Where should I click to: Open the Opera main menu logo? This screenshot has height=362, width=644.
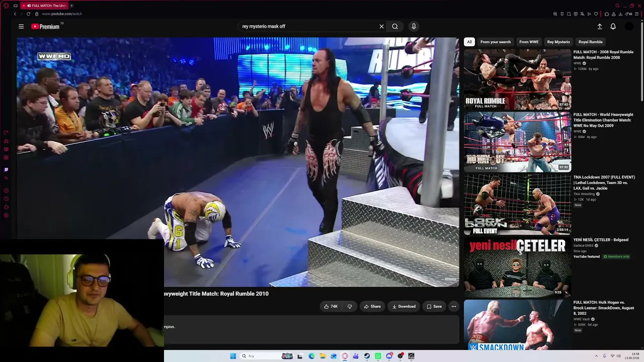click(x=6, y=6)
